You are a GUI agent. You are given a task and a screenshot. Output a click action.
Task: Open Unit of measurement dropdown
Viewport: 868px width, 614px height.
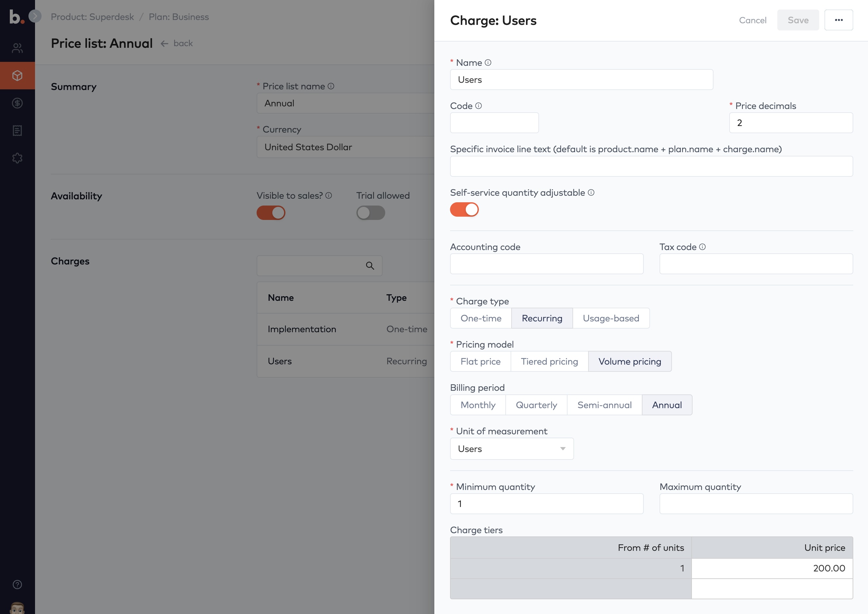coord(512,449)
